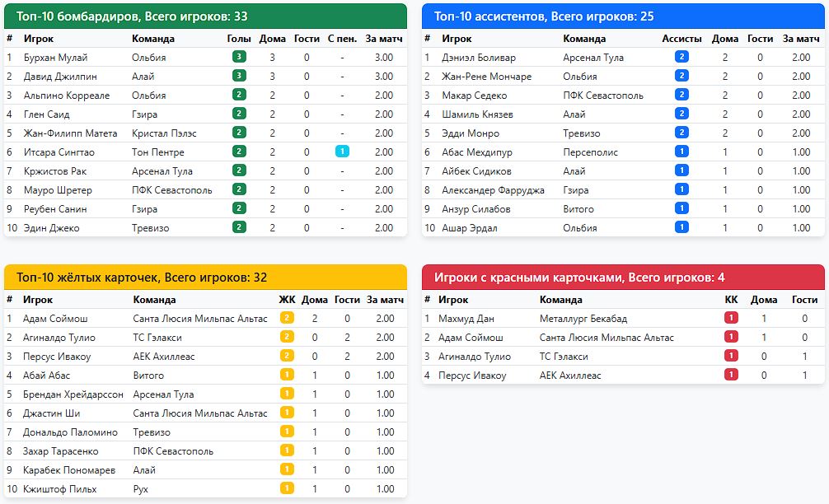Image resolution: width=829 pixels, height=504 pixels.
Task: Select player name Анзур Силабов
Action: pyautogui.click(x=475, y=209)
